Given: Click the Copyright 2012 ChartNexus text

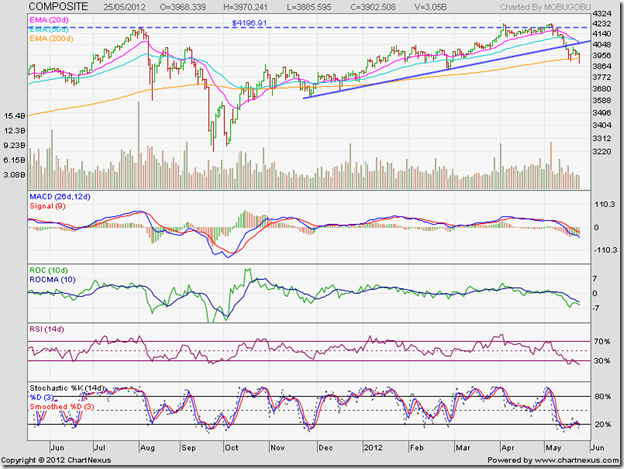Looking at the screenshot, I should tap(56, 460).
